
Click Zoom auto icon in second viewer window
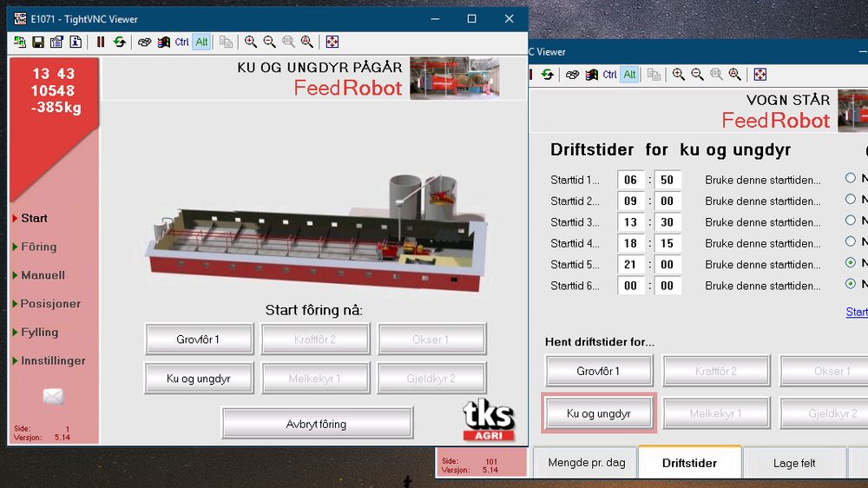(735, 75)
